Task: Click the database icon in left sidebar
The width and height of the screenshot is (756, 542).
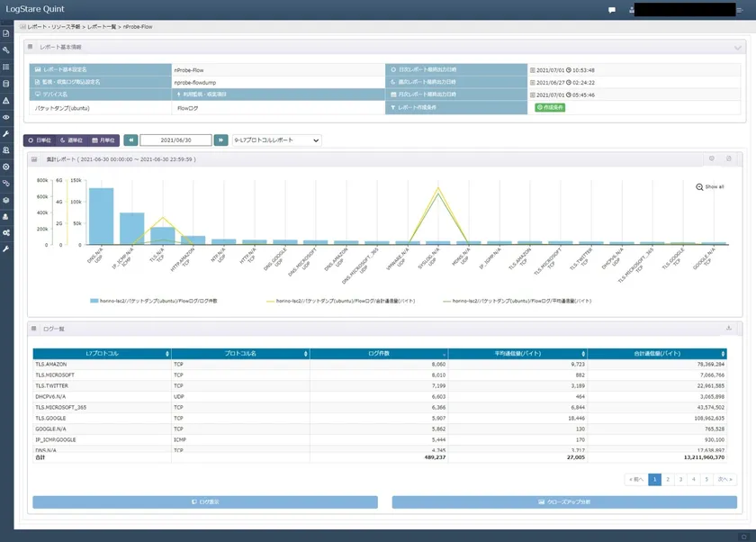Action: (x=6, y=84)
